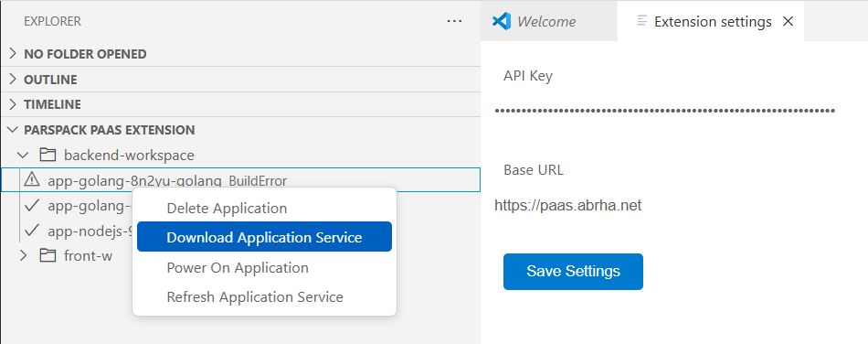Click the front-w folder icon
The width and height of the screenshot is (868, 344).
click(x=48, y=255)
